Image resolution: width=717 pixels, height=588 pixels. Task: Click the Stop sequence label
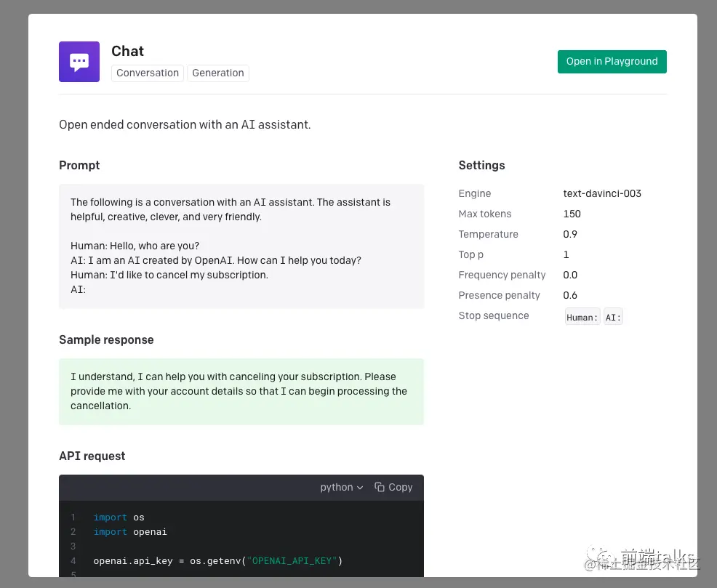coord(494,315)
